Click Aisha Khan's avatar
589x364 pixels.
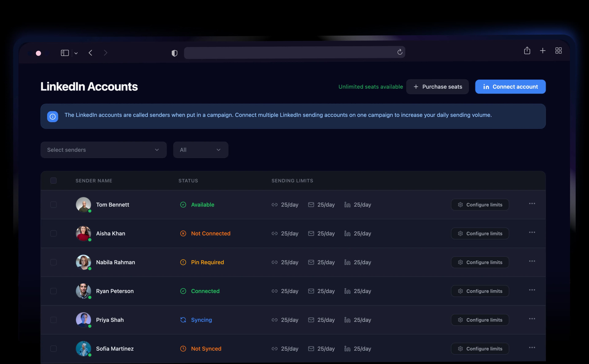point(83,234)
